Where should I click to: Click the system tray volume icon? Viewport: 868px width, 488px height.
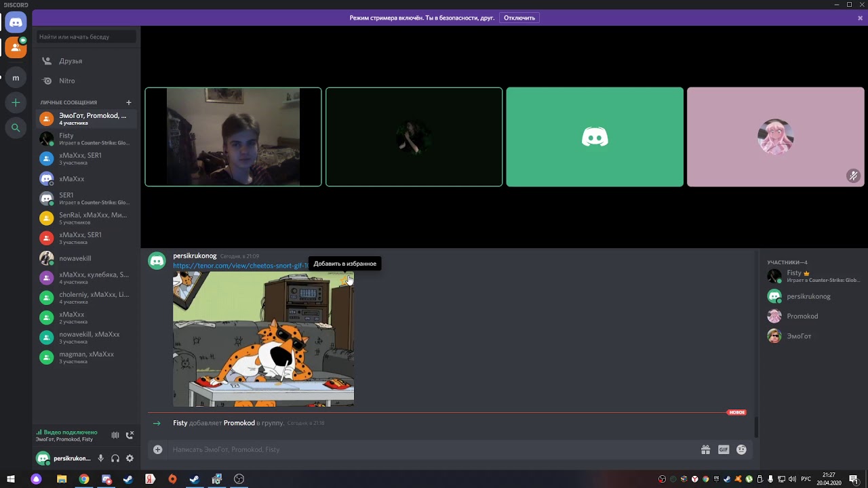pos(791,479)
